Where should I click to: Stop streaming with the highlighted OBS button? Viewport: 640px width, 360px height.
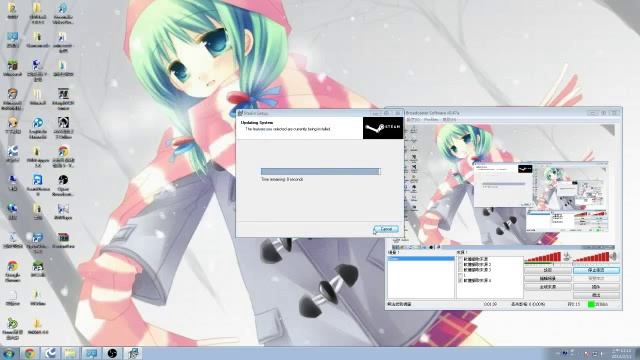coord(596,270)
